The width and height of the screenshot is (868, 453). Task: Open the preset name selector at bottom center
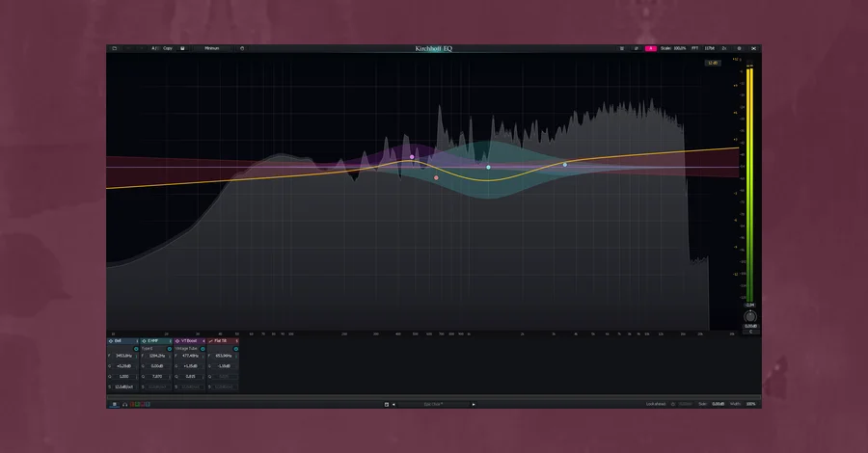pyautogui.click(x=433, y=404)
